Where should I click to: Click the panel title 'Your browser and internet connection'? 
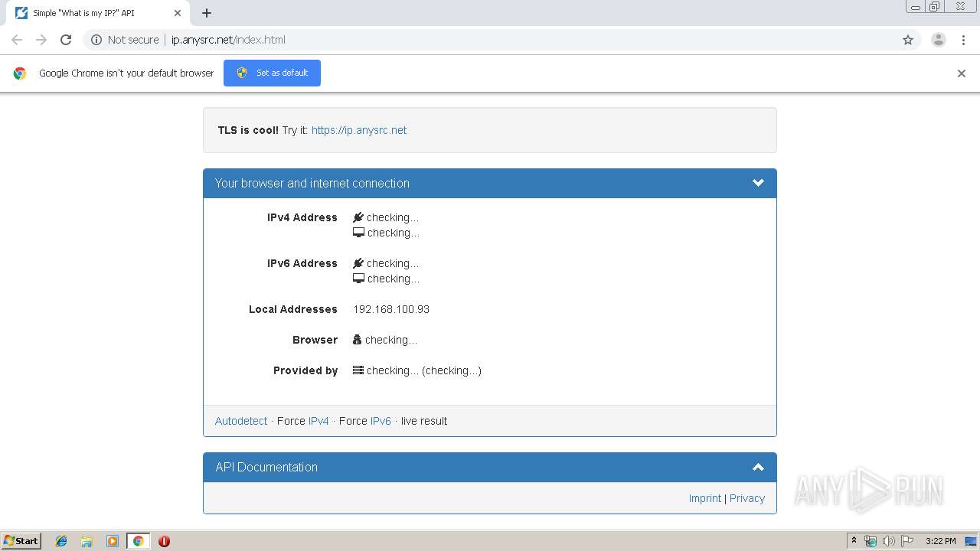(312, 183)
